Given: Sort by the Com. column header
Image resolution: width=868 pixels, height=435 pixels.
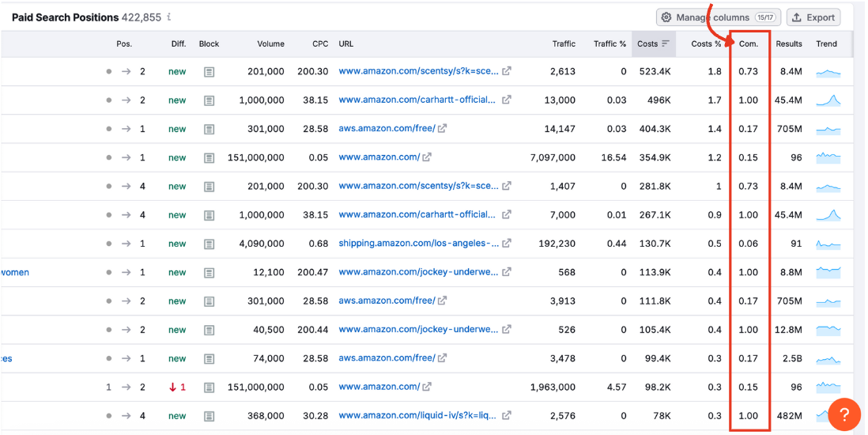Looking at the screenshot, I should point(748,43).
